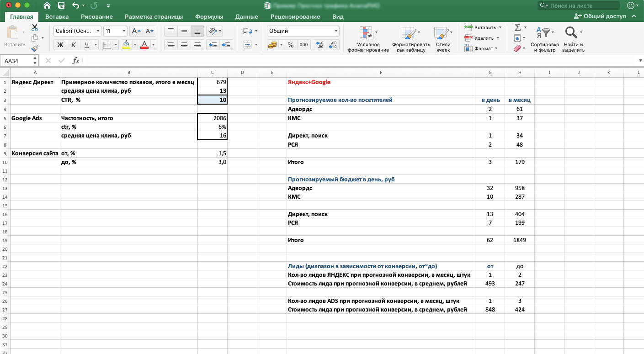Open the font name dropdown Calibri

[x=98, y=31]
